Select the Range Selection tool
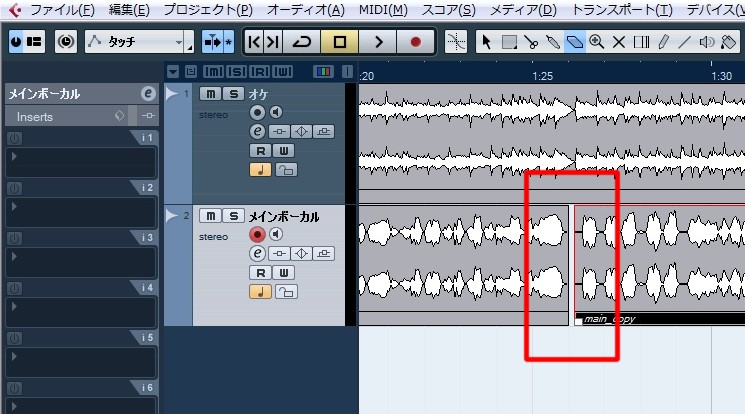The width and height of the screenshot is (745, 414). (x=509, y=42)
